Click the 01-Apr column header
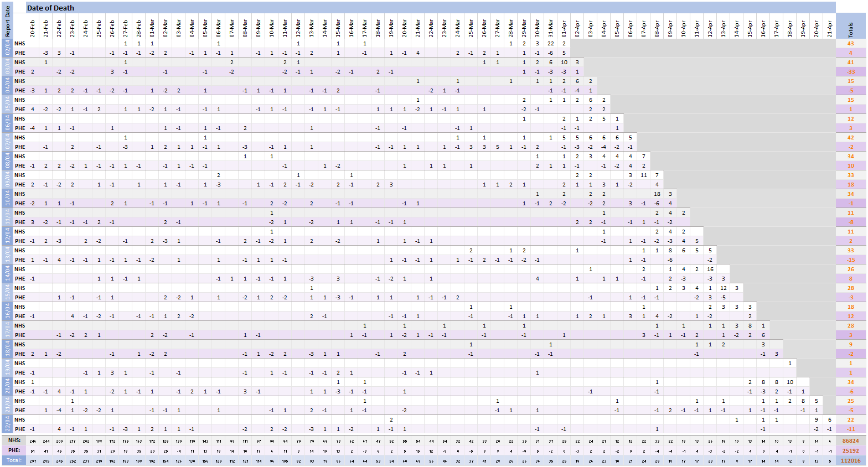The image size is (868, 467). click(564, 29)
